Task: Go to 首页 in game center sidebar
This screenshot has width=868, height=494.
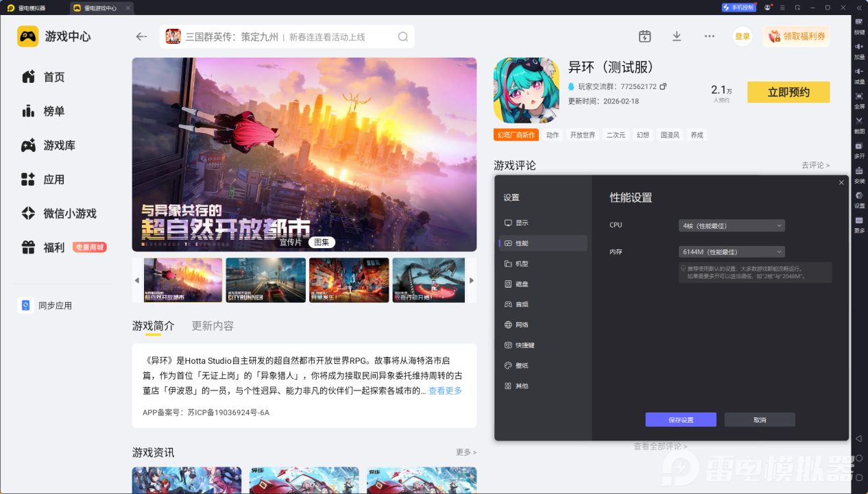Action: [44, 77]
